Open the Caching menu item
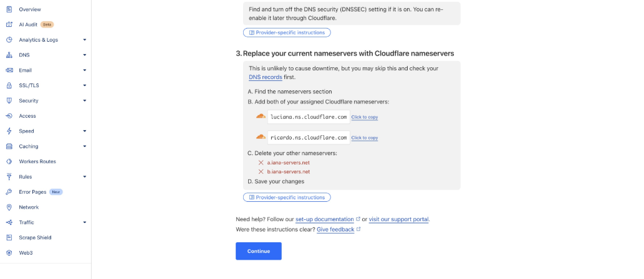This screenshot has height=279, width=644. click(29, 146)
